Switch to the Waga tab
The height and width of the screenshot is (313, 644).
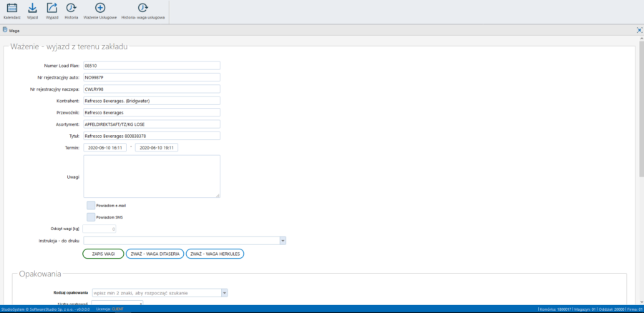click(x=11, y=30)
